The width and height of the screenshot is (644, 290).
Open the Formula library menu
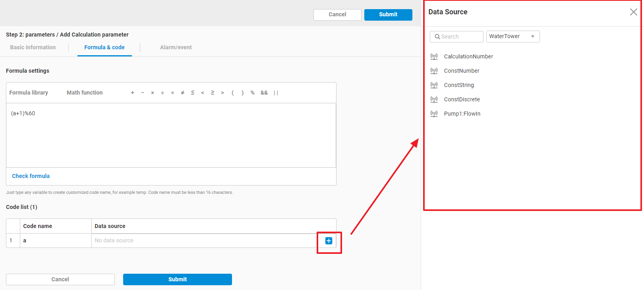[x=29, y=93]
